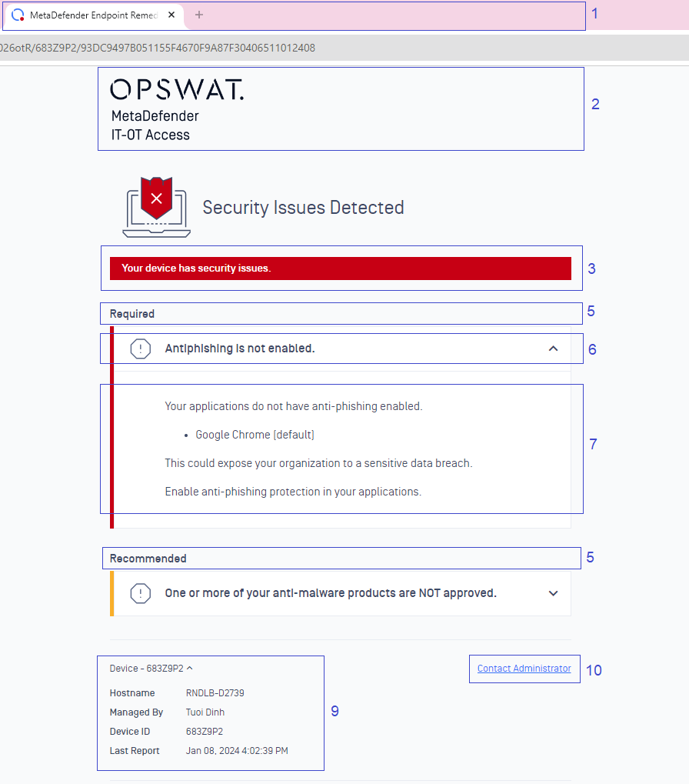Collapse the Antiphishing is not enabled section

(x=553, y=349)
